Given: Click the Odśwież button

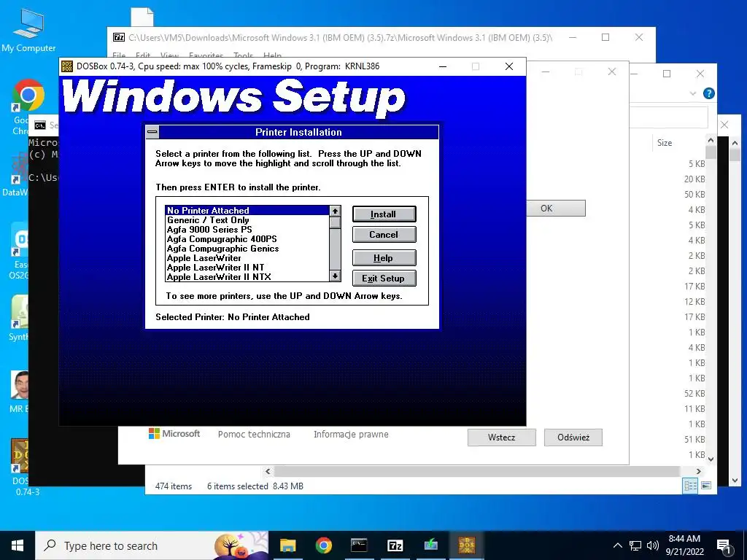Looking at the screenshot, I should coord(573,437).
